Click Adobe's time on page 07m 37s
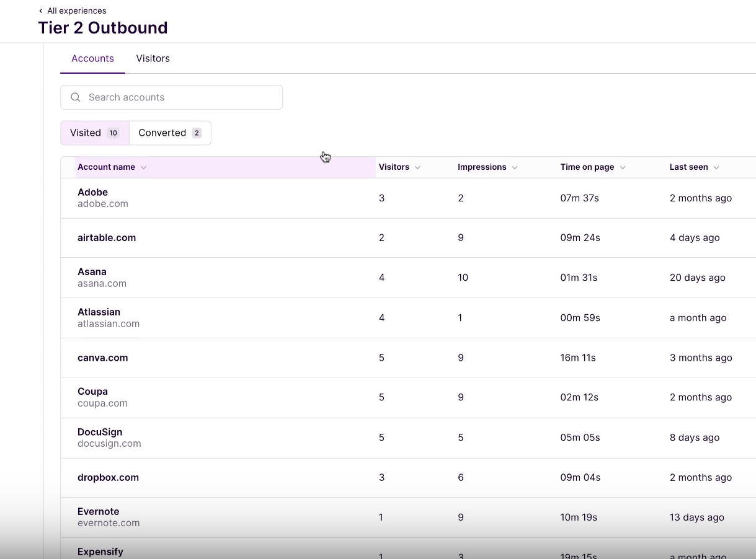 pos(579,198)
